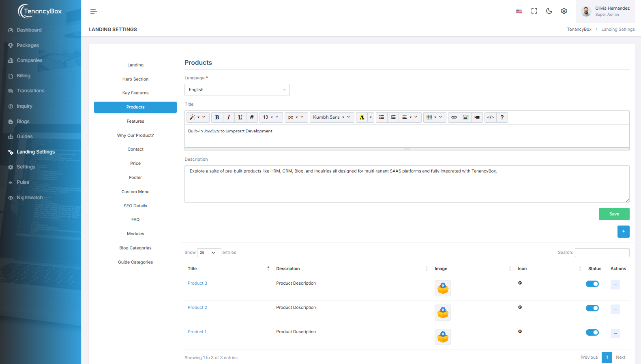
Task: Go to Dashboard in the sidebar
Action: pyautogui.click(x=29, y=30)
